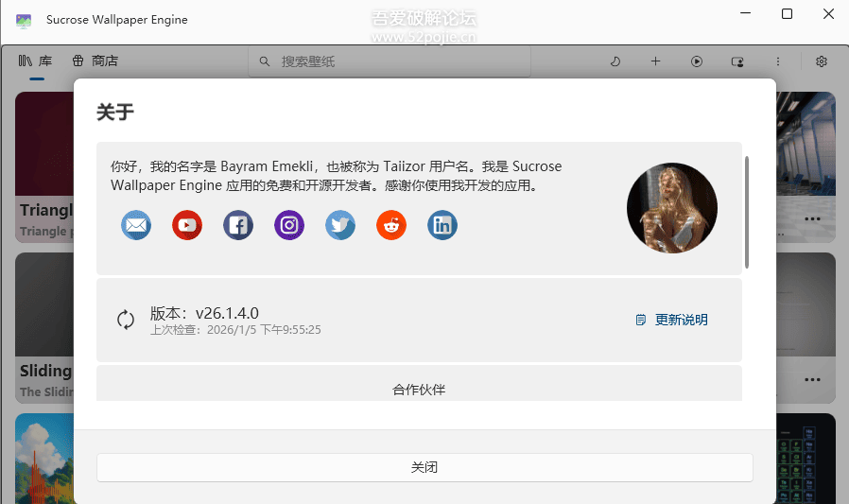The height and width of the screenshot is (504, 849).
Task: Click the Triangle wallpaper card thumbnail
Action: point(44,144)
